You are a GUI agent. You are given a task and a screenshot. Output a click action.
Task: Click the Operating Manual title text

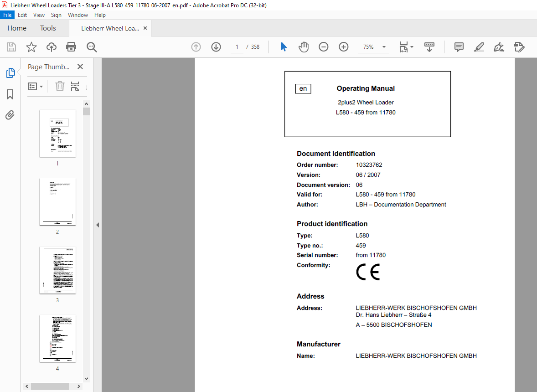click(366, 88)
